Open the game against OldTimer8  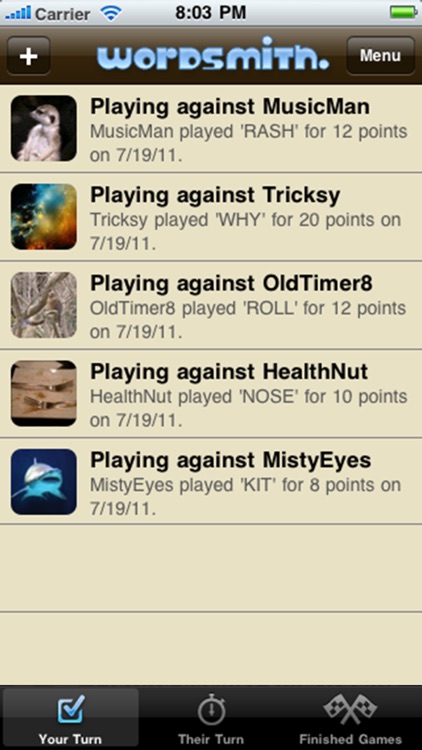211,306
